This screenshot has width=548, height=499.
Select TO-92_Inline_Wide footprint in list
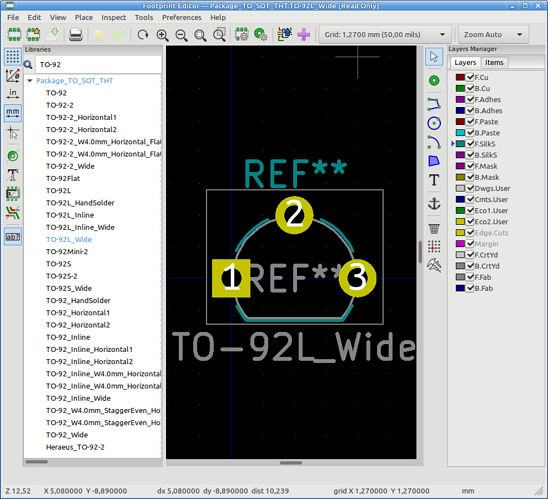click(x=78, y=398)
